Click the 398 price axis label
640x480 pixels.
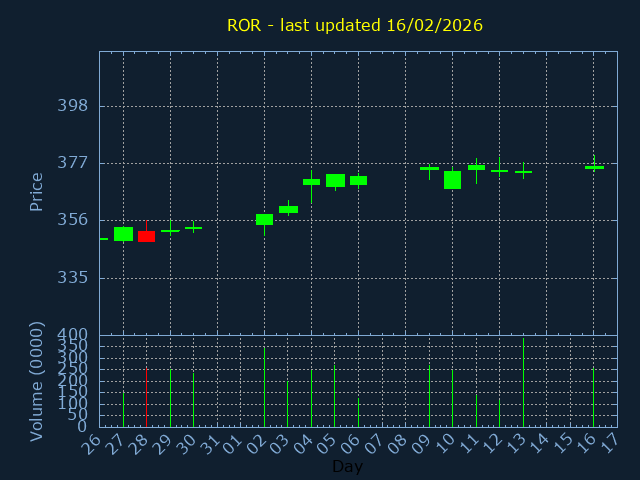pos(72,106)
